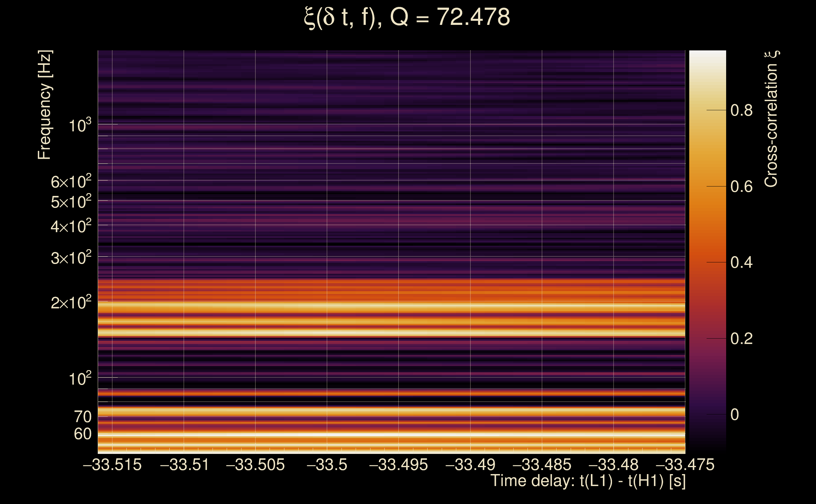Click the 2×10² frequency tick label

71,303
